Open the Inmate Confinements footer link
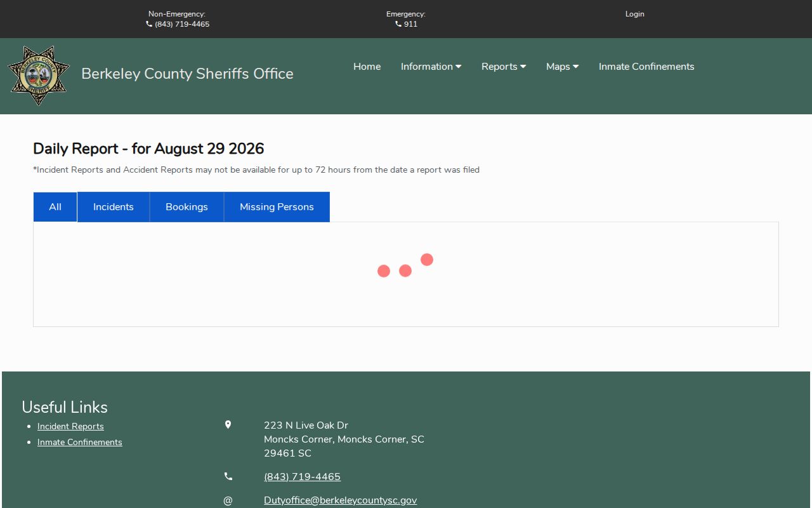The height and width of the screenshot is (508, 812). tap(80, 442)
